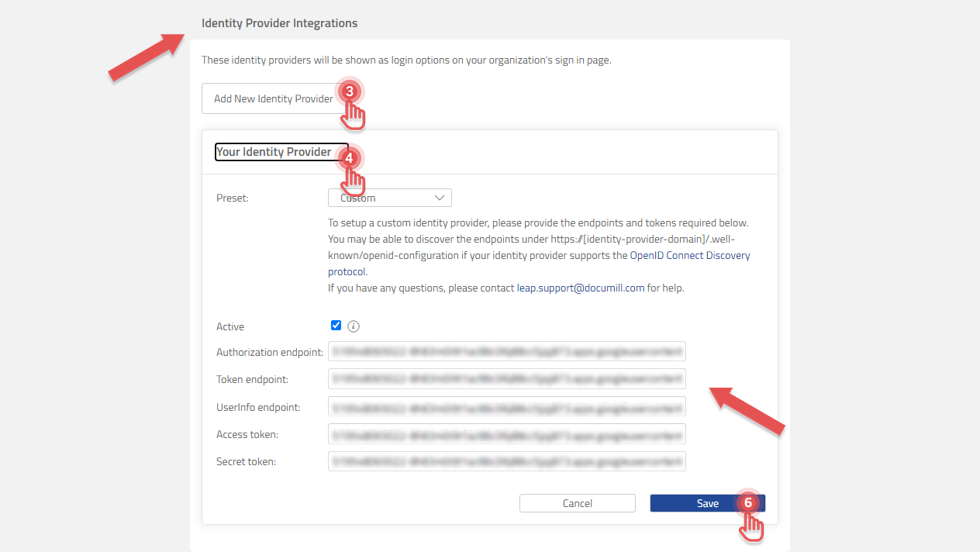Cancel the identity provider changes
The height and width of the screenshot is (552, 980).
pos(577,502)
